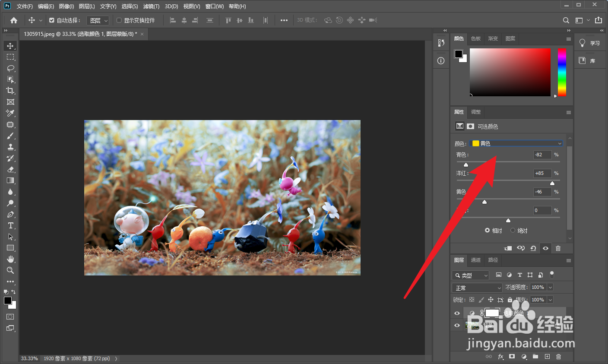Select the Rectangular Marquee tool

pos(10,57)
